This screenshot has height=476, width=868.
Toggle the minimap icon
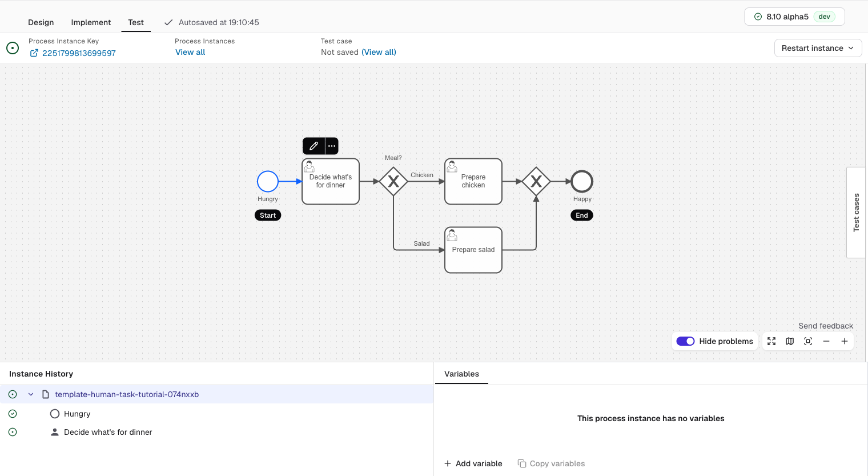click(790, 341)
